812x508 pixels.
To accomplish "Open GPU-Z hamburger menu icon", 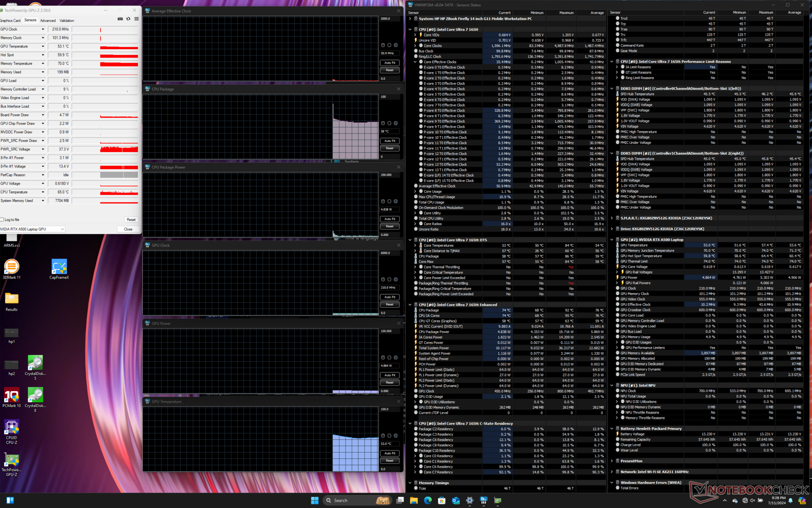I will (x=136, y=19).
